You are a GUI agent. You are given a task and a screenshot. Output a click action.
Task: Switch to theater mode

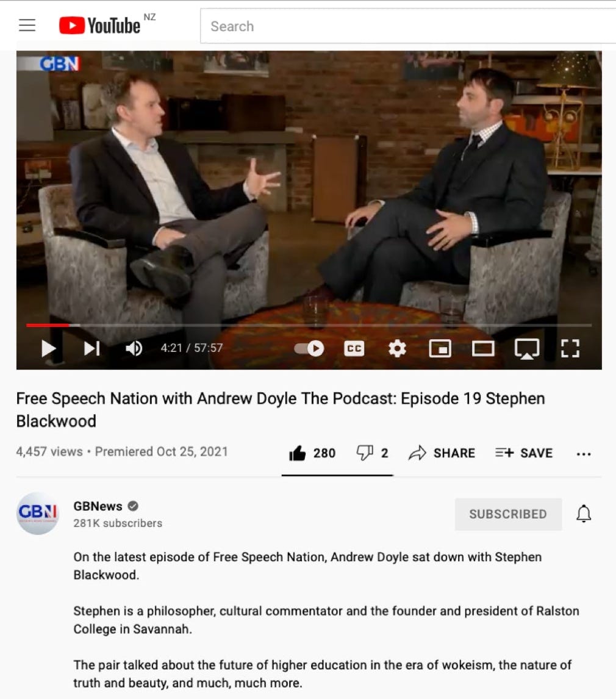pyautogui.click(x=483, y=348)
